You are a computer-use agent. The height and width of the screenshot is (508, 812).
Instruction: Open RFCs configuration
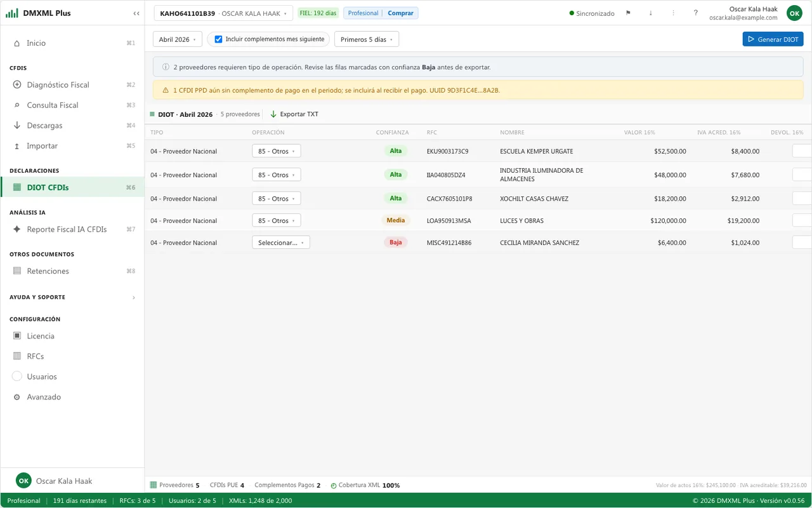pos(72,356)
